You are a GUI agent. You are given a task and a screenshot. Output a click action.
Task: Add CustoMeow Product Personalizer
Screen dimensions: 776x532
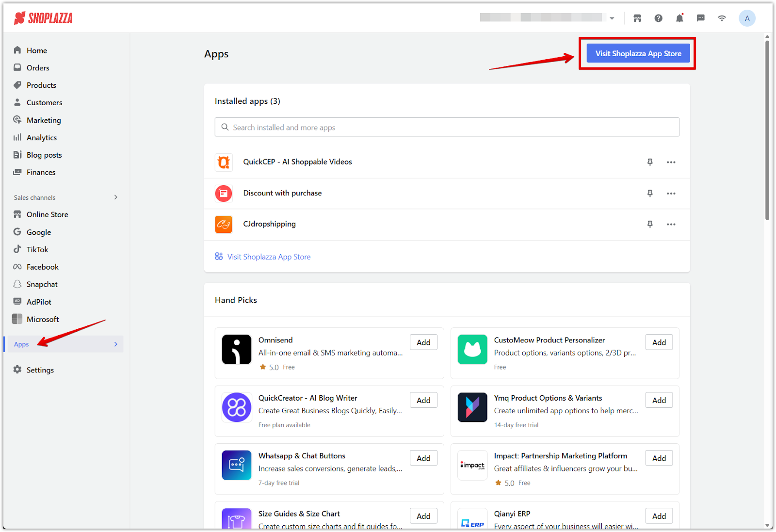(x=659, y=342)
